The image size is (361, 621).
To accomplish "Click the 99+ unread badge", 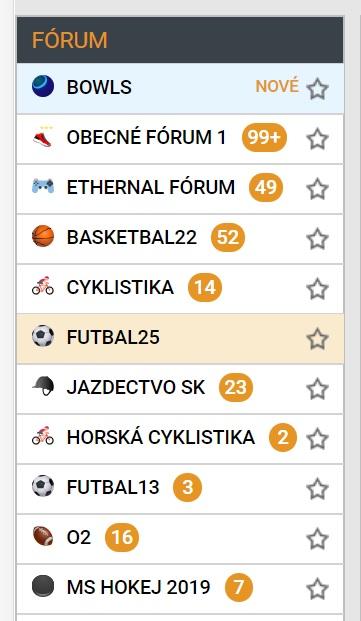I will 264,137.
